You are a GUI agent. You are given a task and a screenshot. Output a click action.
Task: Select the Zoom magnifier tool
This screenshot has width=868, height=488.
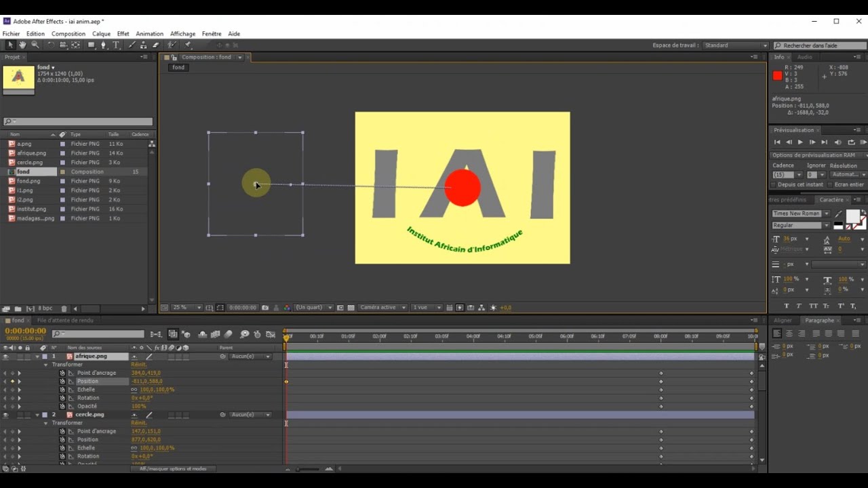tap(35, 45)
